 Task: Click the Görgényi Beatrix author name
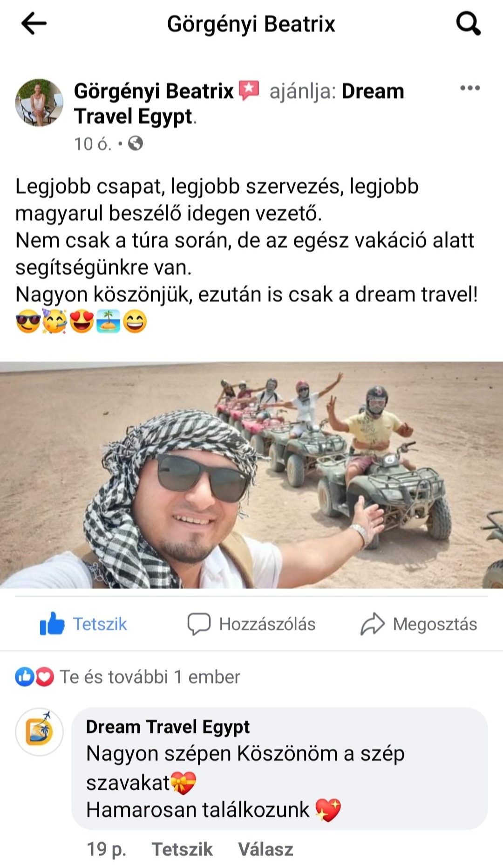154,91
